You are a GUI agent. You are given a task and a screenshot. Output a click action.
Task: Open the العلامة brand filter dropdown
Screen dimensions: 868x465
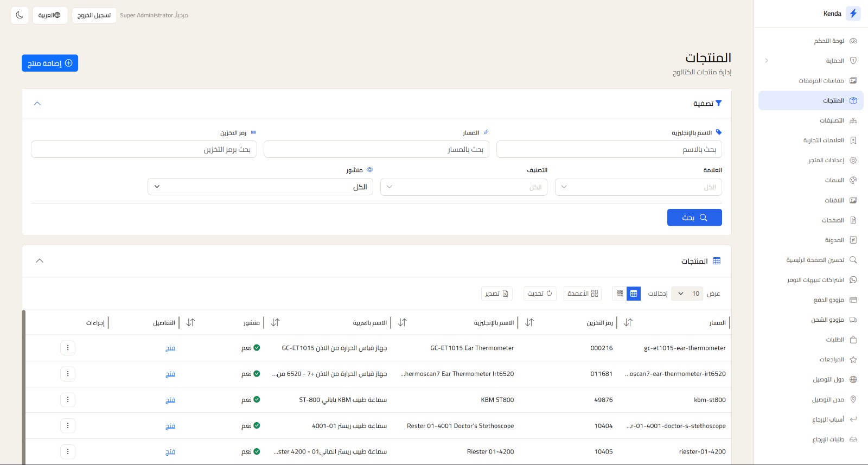[639, 187]
